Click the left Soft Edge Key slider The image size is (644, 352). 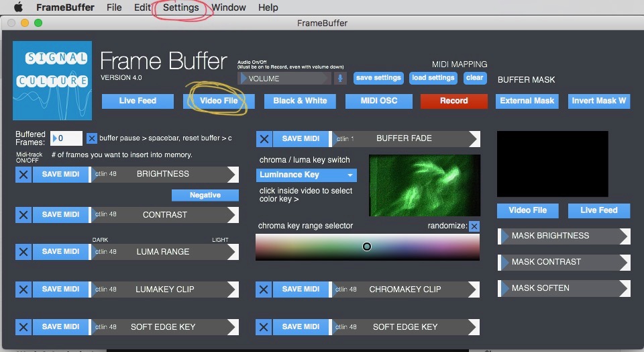[164, 327]
